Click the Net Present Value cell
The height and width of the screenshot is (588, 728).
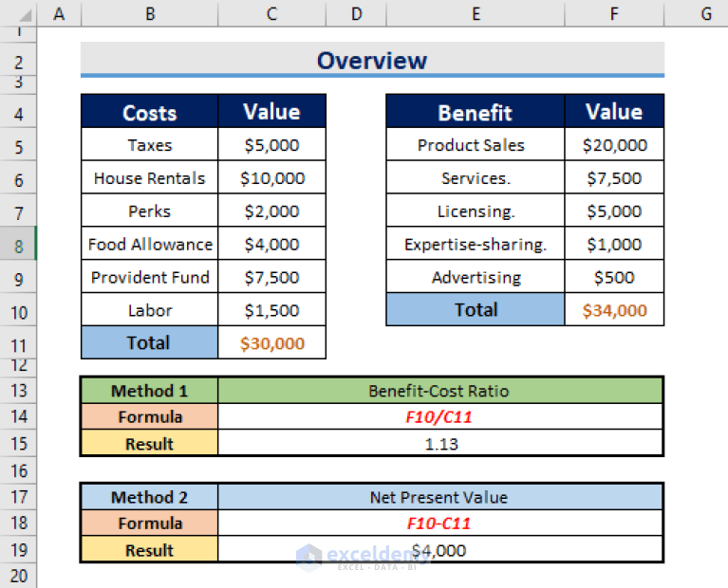click(440, 497)
